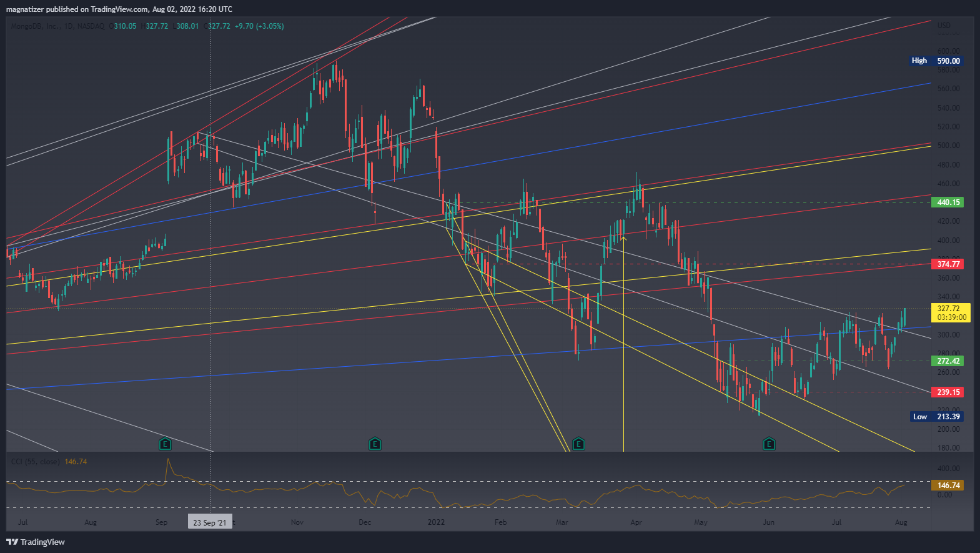The image size is (980, 553).
Task: Click the May label on time axis
Action: (701, 522)
